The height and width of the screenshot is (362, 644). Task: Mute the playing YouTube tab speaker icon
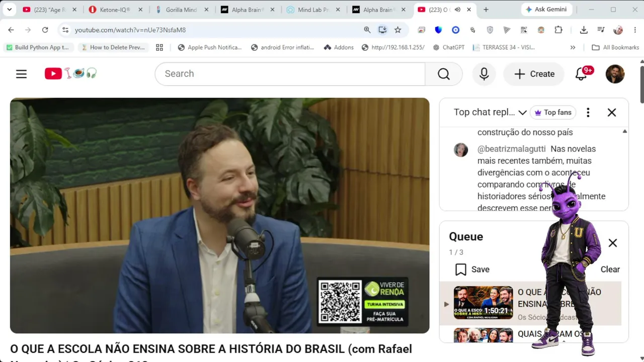(457, 10)
